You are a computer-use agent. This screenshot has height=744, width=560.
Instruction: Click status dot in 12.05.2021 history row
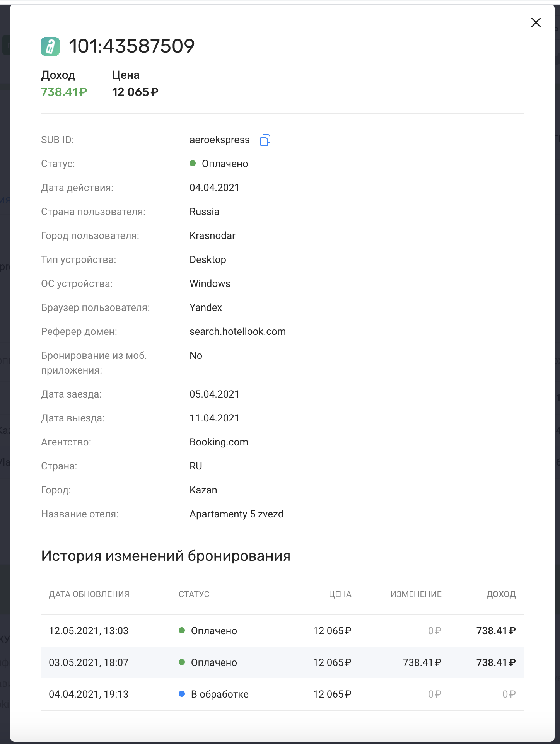pos(182,631)
